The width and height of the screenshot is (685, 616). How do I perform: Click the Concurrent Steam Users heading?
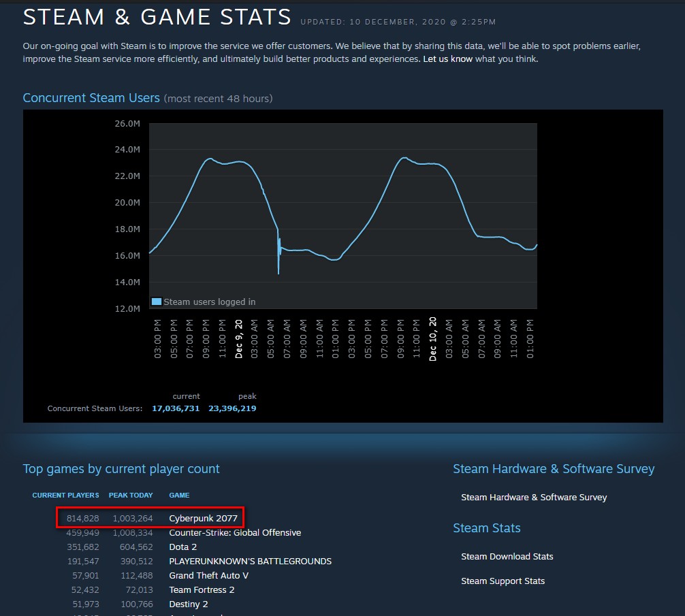[x=91, y=98]
